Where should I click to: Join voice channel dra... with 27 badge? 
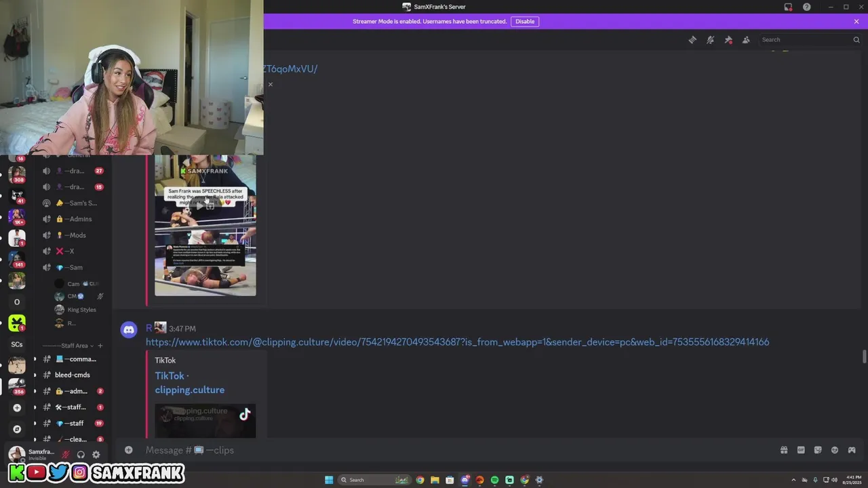pos(73,171)
